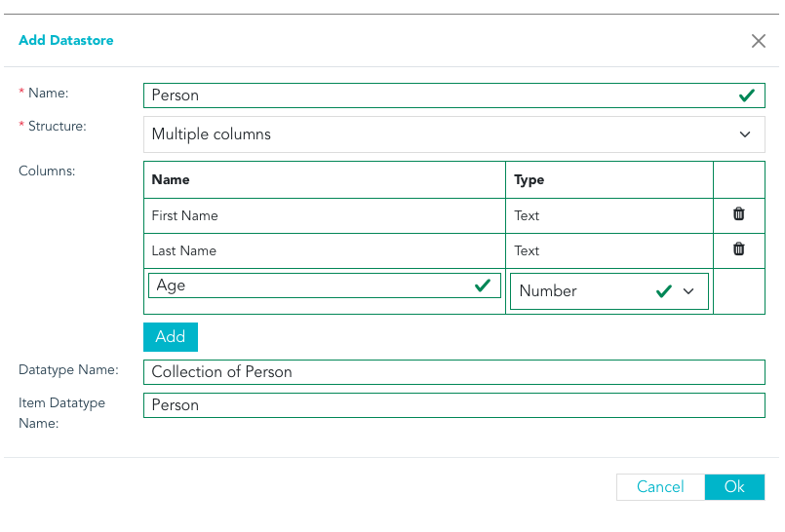
Task: Edit the Person name input field
Action: pos(454,95)
